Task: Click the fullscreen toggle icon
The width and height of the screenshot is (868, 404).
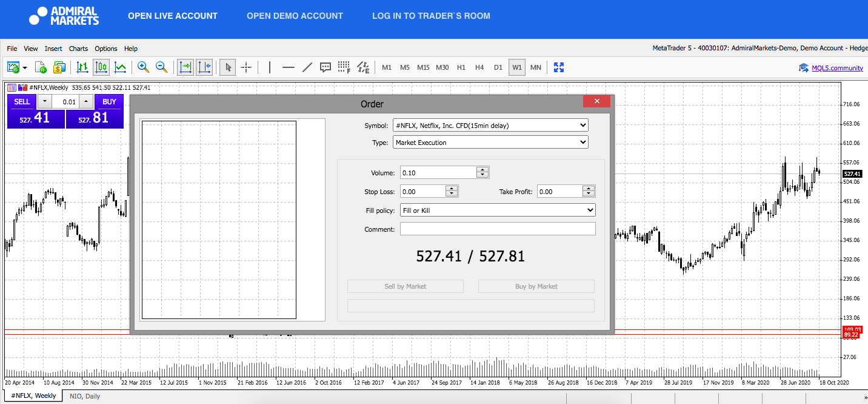Action: [x=559, y=67]
